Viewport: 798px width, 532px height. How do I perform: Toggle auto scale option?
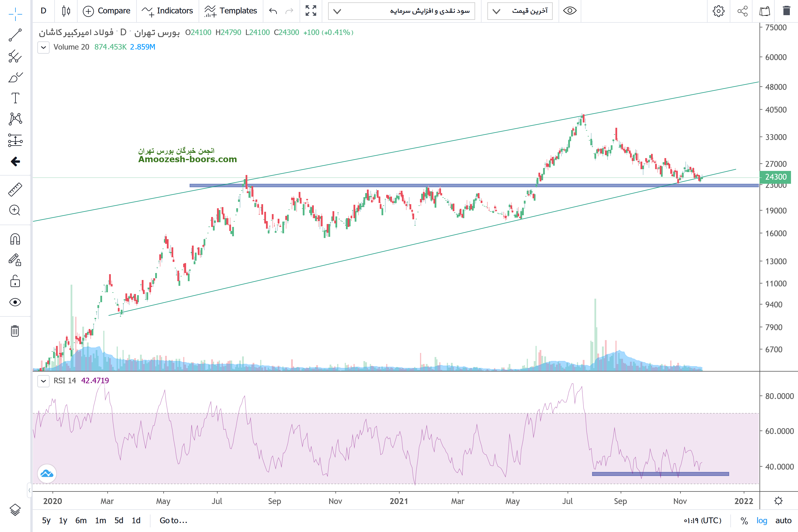coord(783,520)
